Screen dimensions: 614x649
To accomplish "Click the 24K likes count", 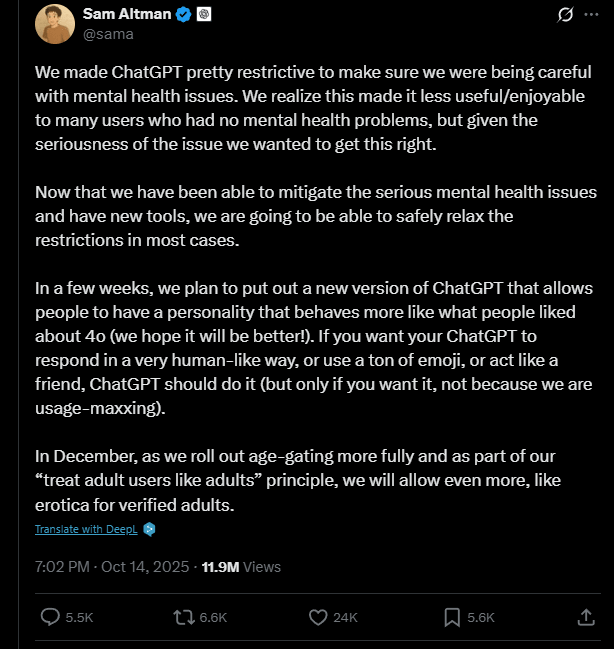I will [x=345, y=617].
